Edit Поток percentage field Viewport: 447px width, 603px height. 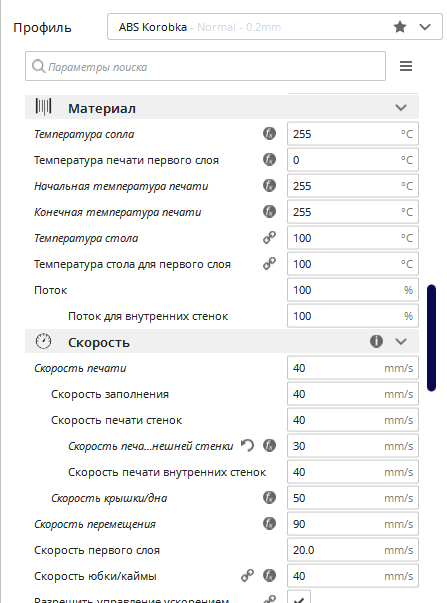[353, 290]
